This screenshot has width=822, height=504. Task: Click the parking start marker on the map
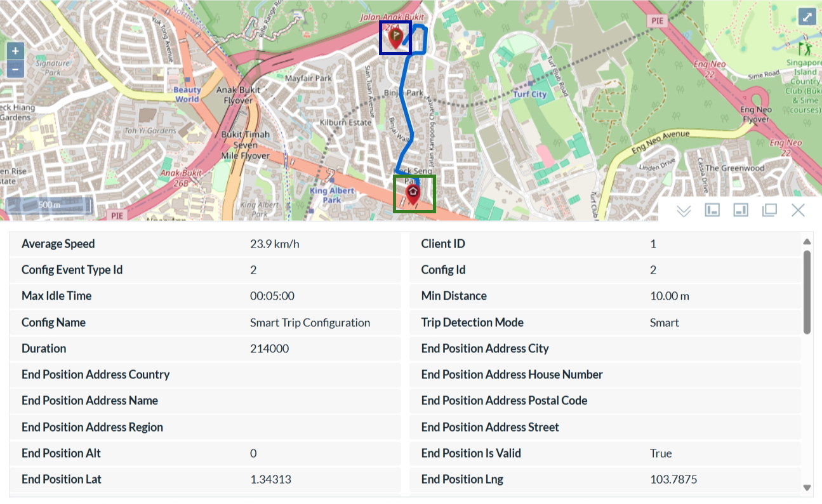click(396, 37)
